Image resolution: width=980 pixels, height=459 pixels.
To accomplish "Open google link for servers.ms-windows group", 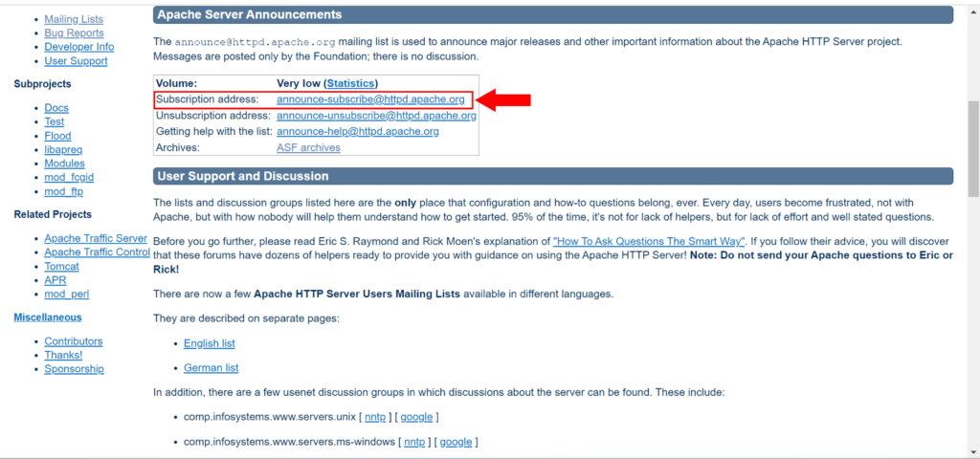I will click(456, 442).
